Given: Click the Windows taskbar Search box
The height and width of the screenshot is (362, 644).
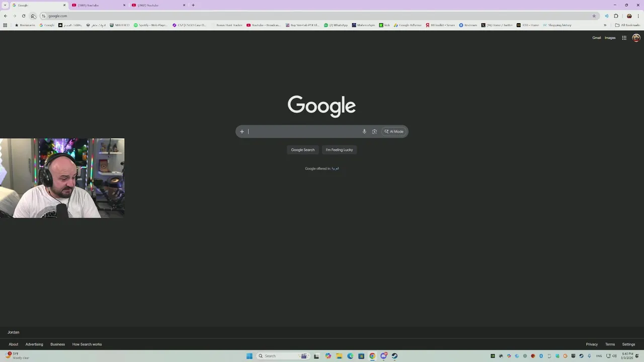Looking at the screenshot, I should click(283, 356).
